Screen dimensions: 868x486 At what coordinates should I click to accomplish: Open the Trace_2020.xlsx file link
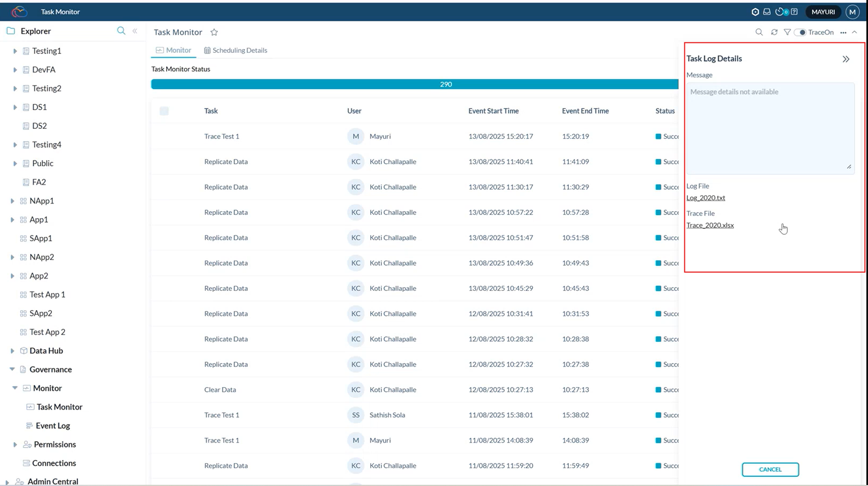click(710, 225)
